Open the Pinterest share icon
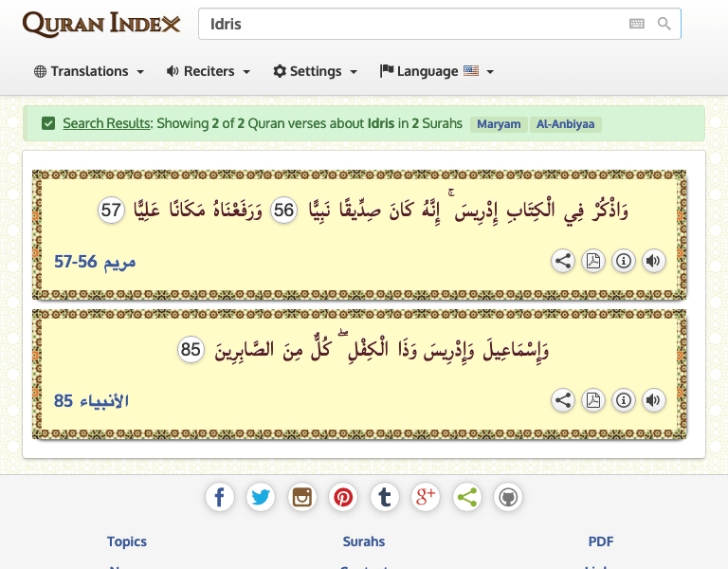The image size is (728, 569). click(x=343, y=496)
